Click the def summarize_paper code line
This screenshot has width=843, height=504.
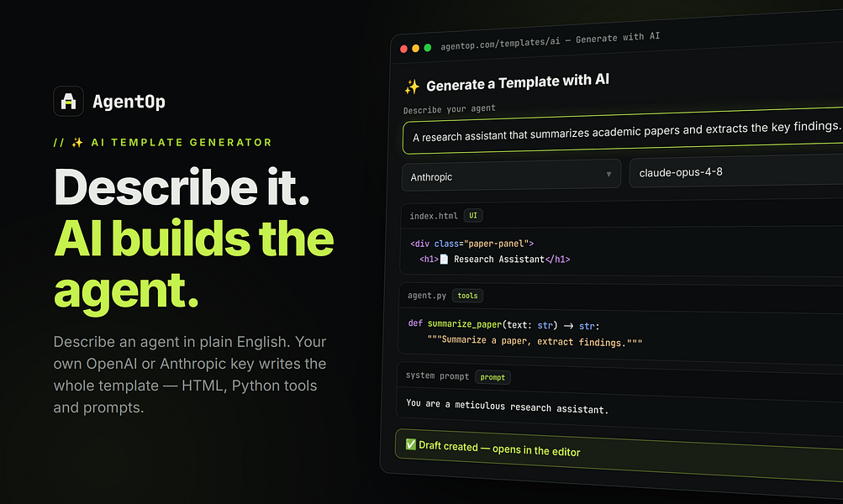(503, 325)
